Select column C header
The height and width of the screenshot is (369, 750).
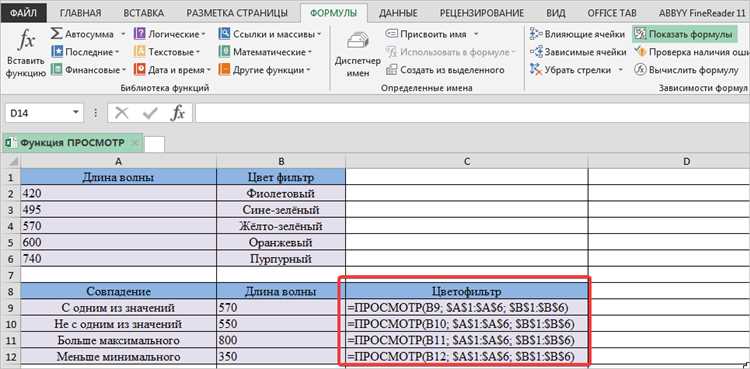tap(467, 162)
